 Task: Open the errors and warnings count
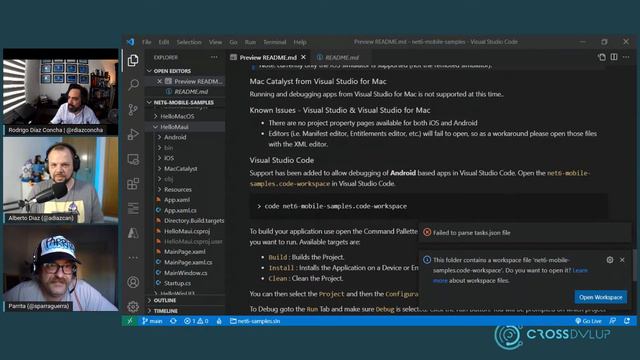point(196,321)
